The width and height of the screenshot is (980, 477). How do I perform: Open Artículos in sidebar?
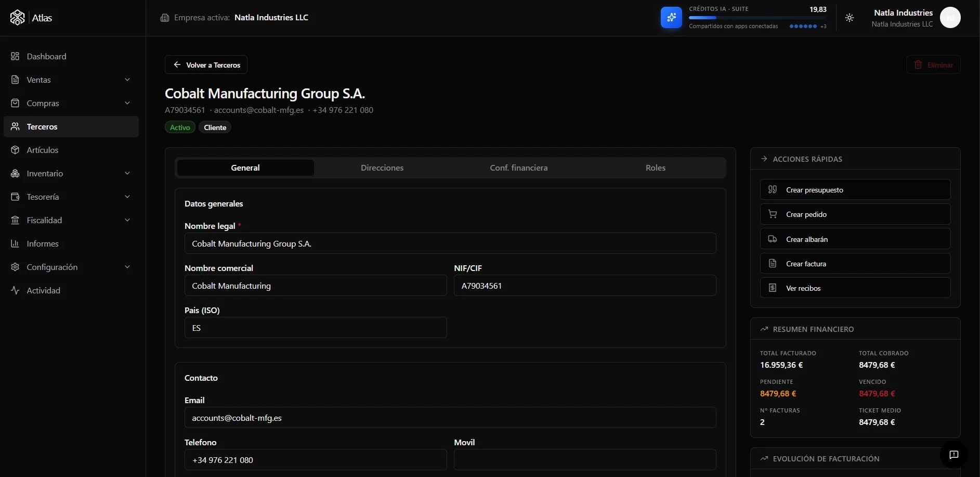[x=71, y=150]
